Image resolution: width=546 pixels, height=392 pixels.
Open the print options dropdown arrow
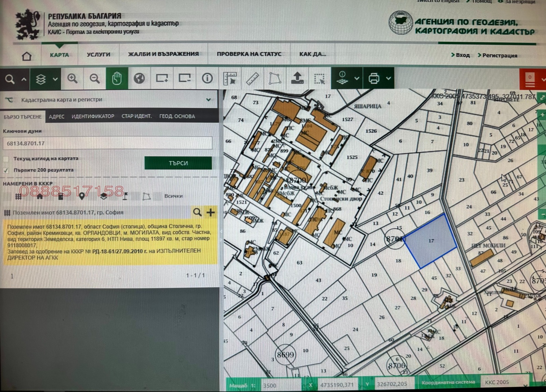coord(388,79)
